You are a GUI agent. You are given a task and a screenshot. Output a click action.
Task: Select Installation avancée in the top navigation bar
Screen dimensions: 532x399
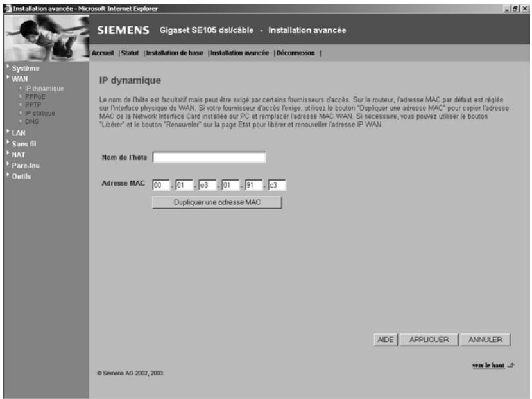[239, 53]
